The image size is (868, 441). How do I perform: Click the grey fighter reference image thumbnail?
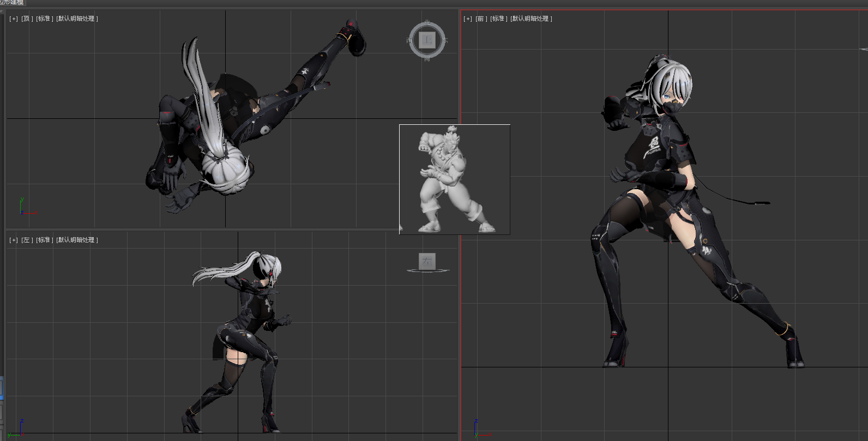click(455, 179)
